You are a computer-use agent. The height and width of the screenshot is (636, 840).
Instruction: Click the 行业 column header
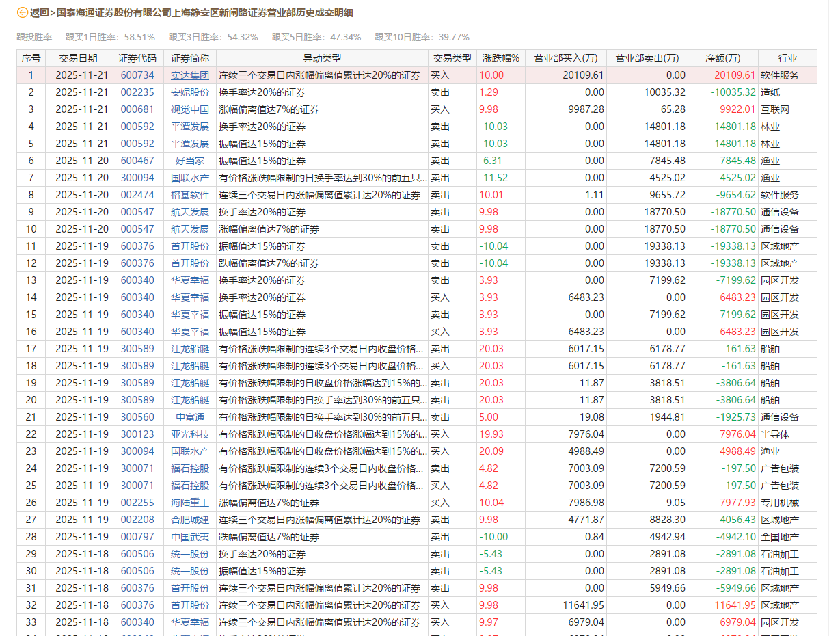coord(787,58)
